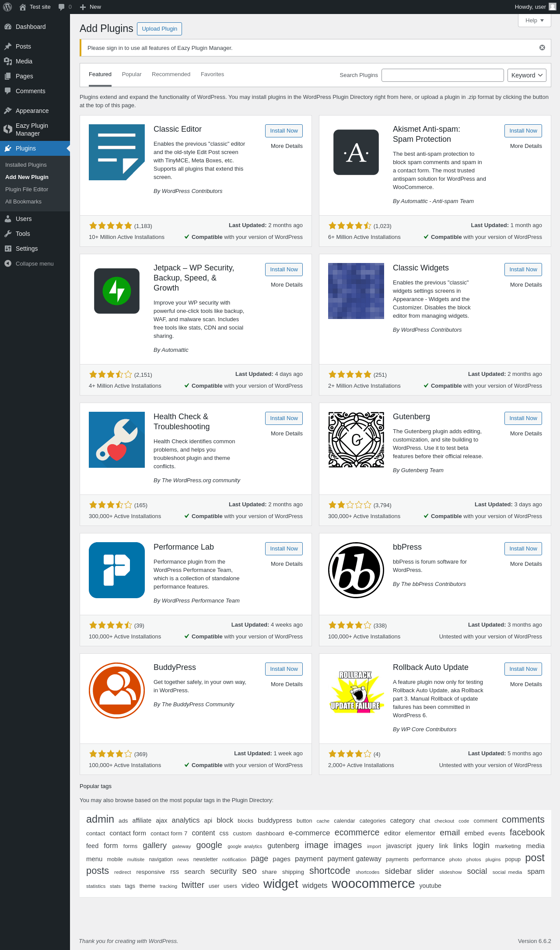Install the Gutenberg plugin
Screen dimensions: 560x950
523,418
